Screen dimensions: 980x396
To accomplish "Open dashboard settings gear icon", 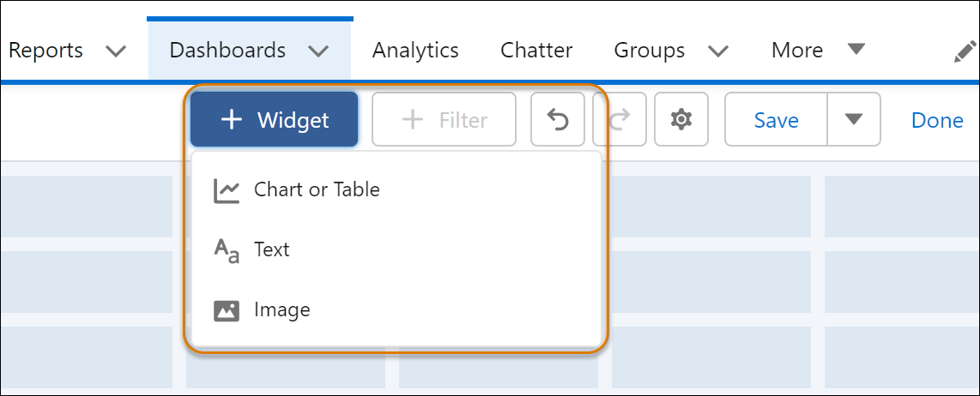I will tap(681, 120).
